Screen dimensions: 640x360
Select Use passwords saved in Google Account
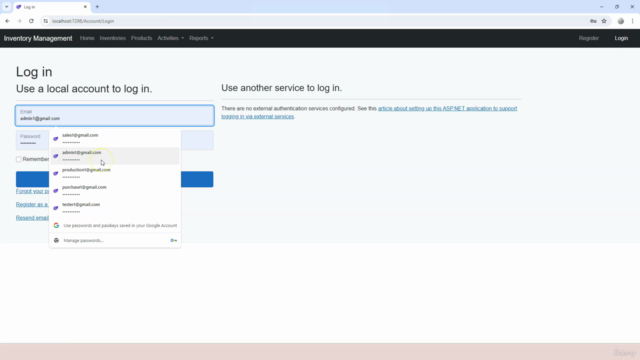click(x=115, y=225)
